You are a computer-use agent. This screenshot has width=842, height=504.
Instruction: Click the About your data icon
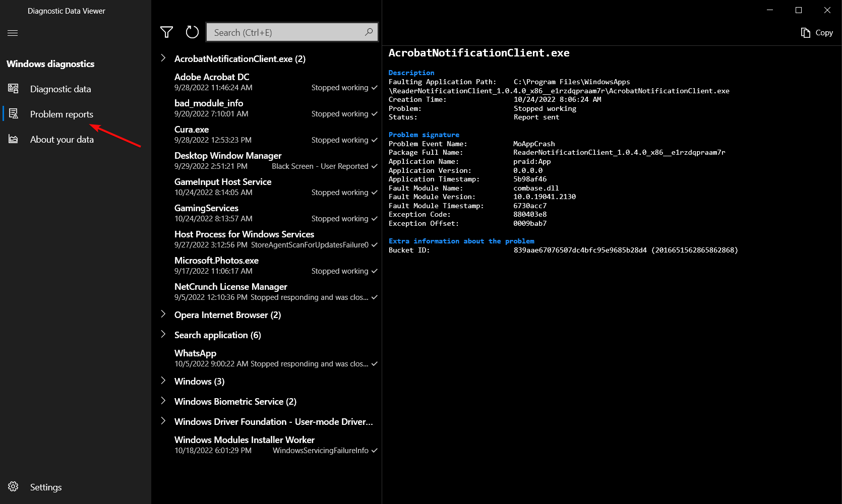tap(13, 139)
